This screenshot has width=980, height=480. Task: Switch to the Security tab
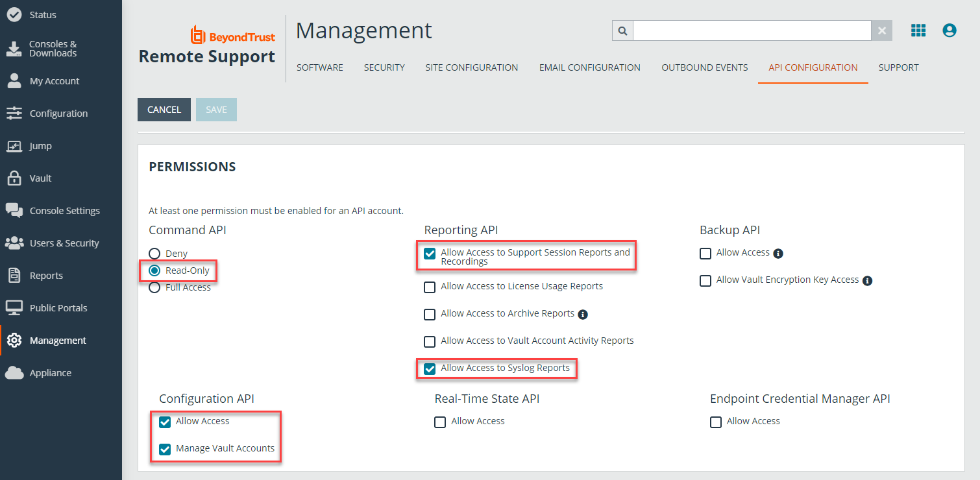click(x=384, y=67)
